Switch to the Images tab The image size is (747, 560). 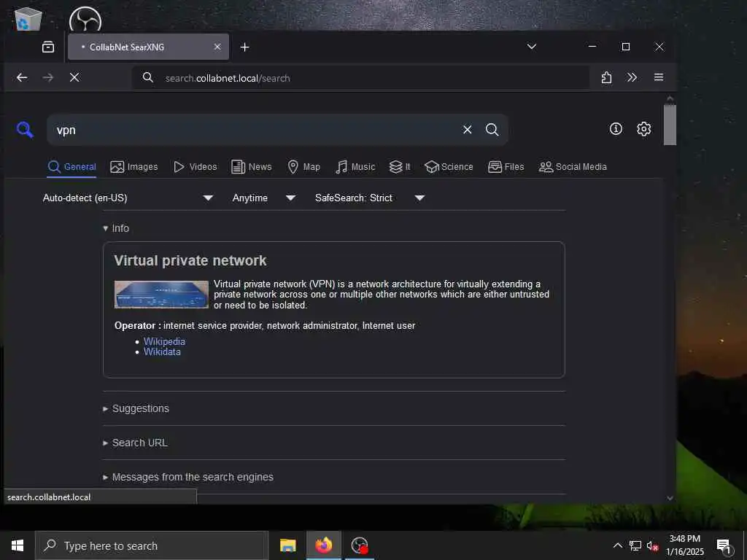134,167
